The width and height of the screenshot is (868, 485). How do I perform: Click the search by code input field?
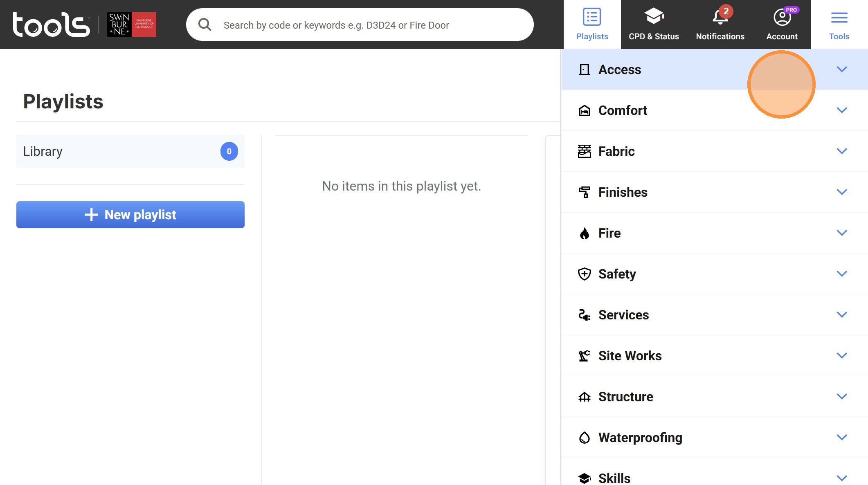(x=368, y=25)
